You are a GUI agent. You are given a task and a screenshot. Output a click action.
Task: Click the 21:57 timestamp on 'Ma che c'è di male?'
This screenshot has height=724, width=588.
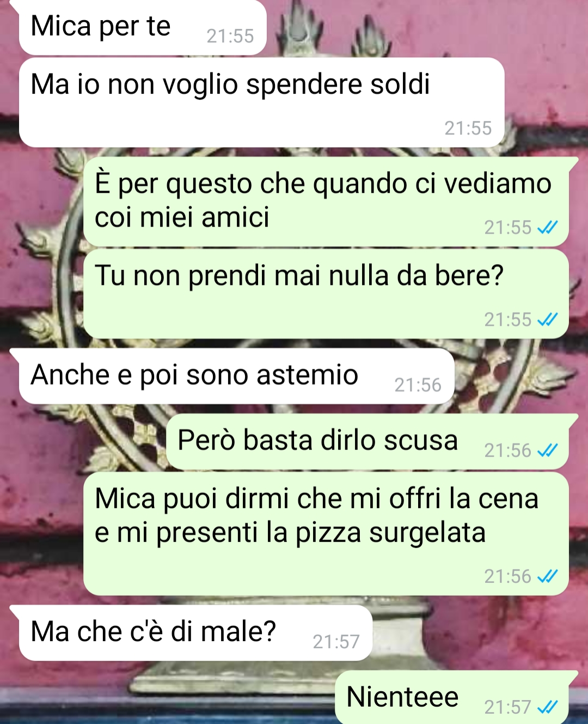(x=336, y=642)
